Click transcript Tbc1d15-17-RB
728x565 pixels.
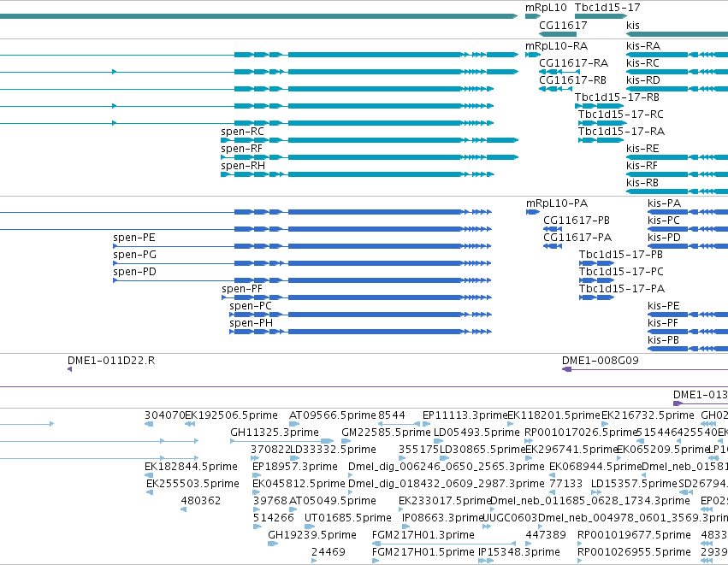617,97
